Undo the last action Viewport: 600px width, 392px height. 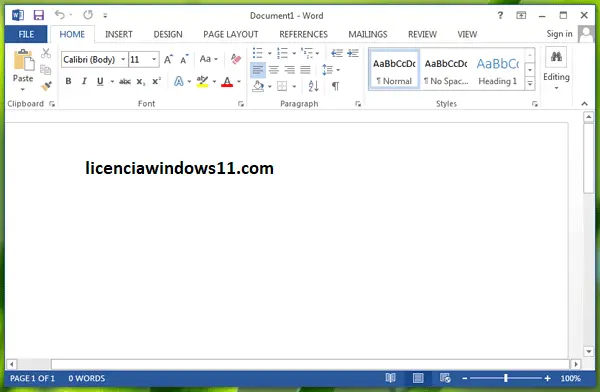coord(59,15)
